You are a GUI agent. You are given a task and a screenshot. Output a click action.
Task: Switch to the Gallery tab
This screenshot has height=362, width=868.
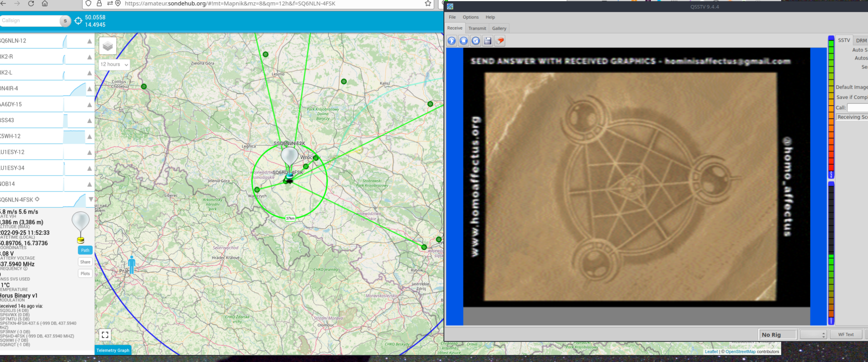[x=499, y=28]
